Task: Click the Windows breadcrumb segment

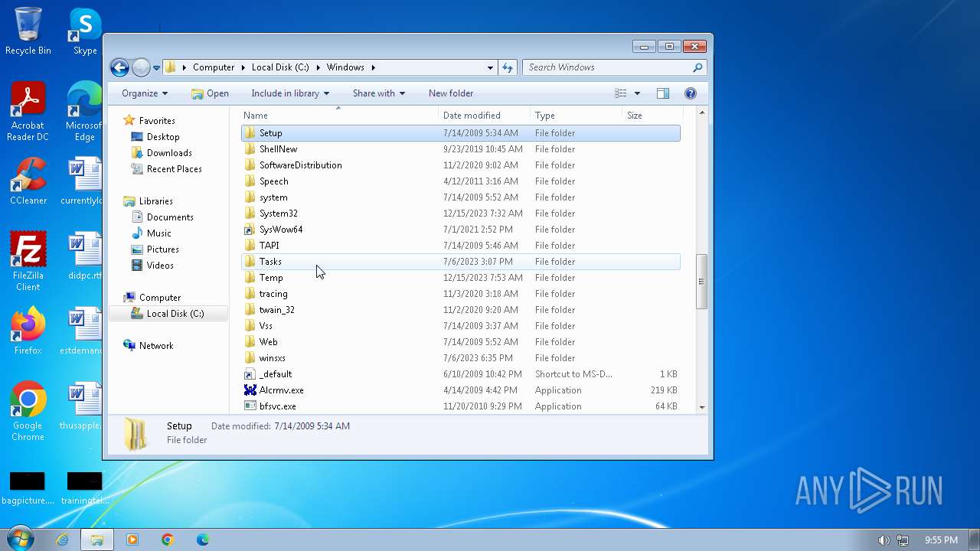Action: 345,67
